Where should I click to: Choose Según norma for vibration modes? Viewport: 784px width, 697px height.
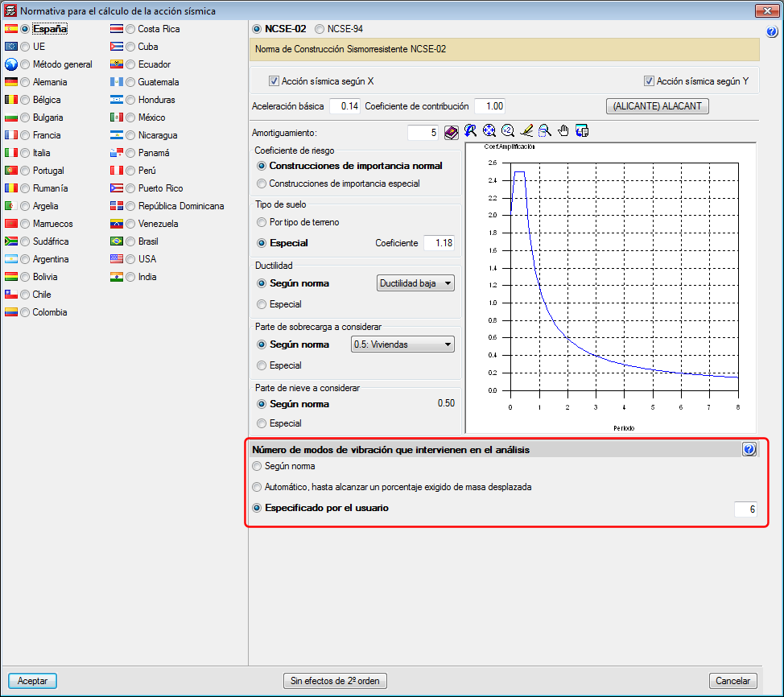tap(257, 466)
